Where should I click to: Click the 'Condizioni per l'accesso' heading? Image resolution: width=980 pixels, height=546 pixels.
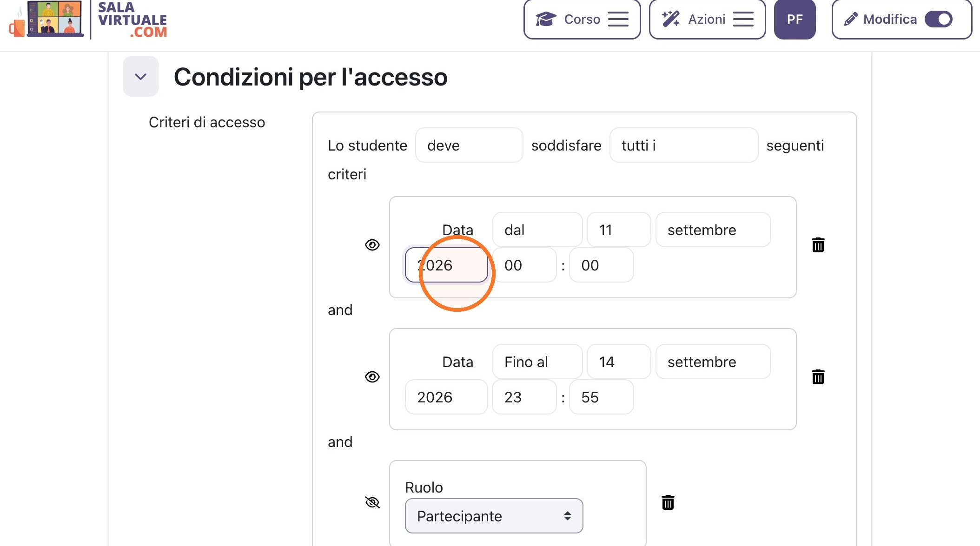[x=311, y=77]
